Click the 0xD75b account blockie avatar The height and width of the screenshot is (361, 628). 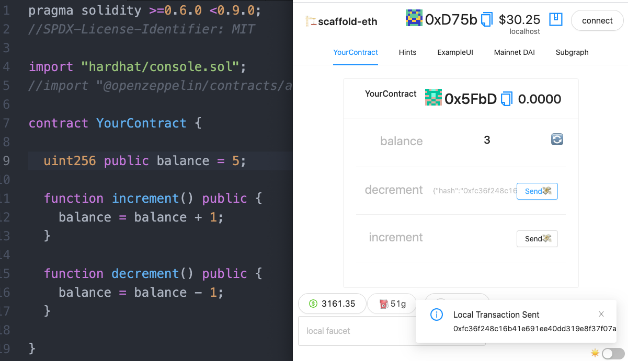coord(414,18)
